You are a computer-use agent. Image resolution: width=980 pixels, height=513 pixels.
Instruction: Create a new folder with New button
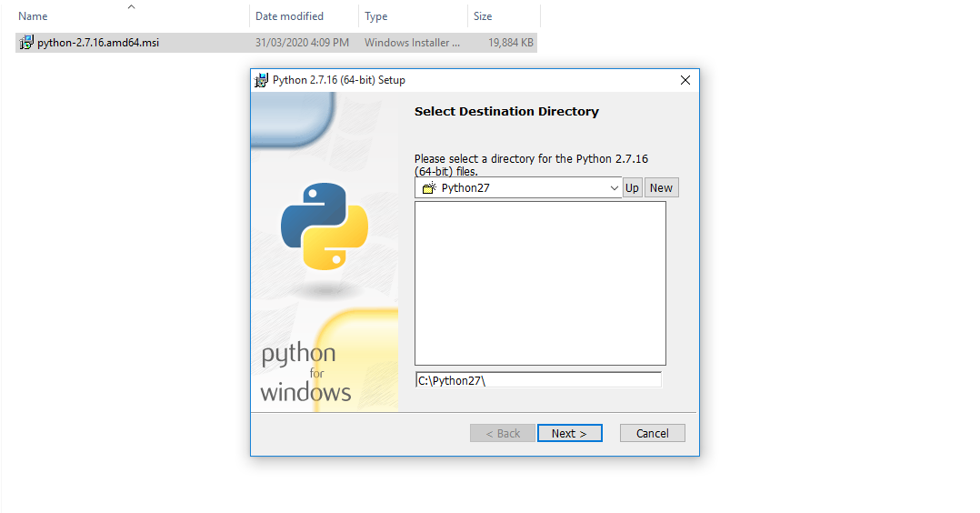662,188
